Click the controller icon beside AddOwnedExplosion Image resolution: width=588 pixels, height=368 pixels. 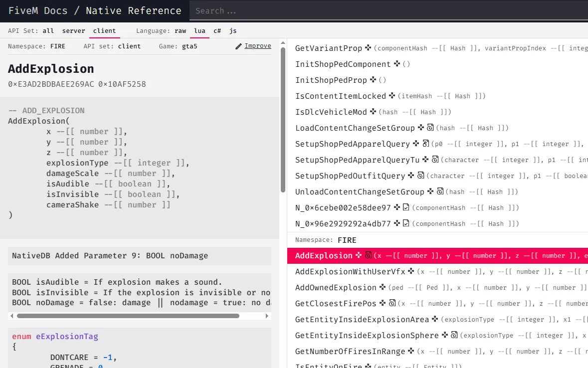pyautogui.click(x=383, y=287)
